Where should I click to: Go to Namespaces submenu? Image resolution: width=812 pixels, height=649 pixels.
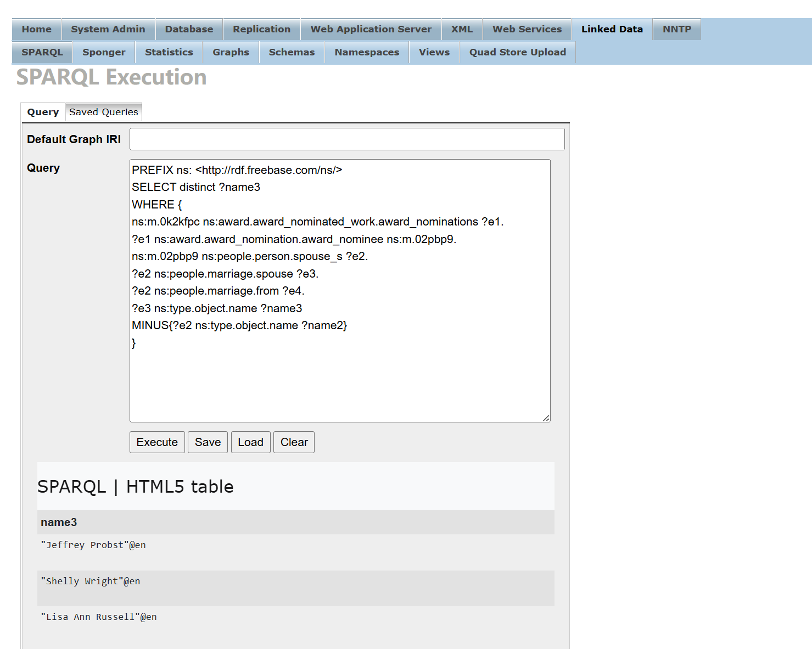367,52
